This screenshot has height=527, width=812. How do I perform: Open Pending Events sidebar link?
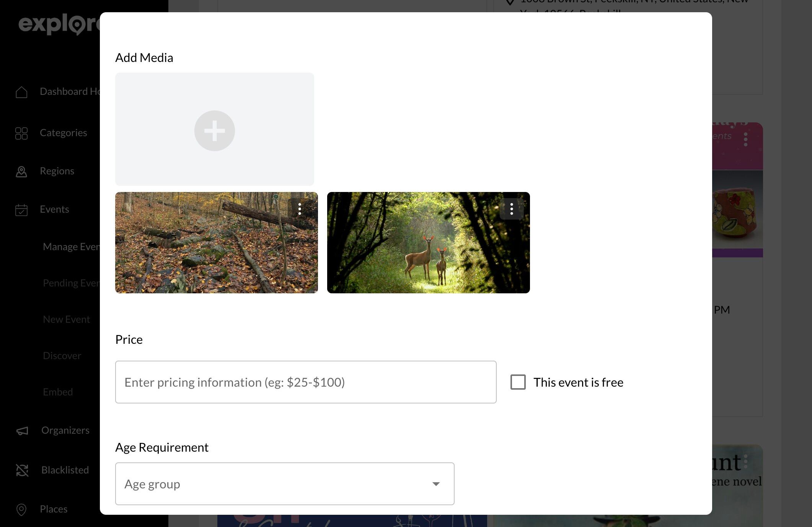pos(71,283)
